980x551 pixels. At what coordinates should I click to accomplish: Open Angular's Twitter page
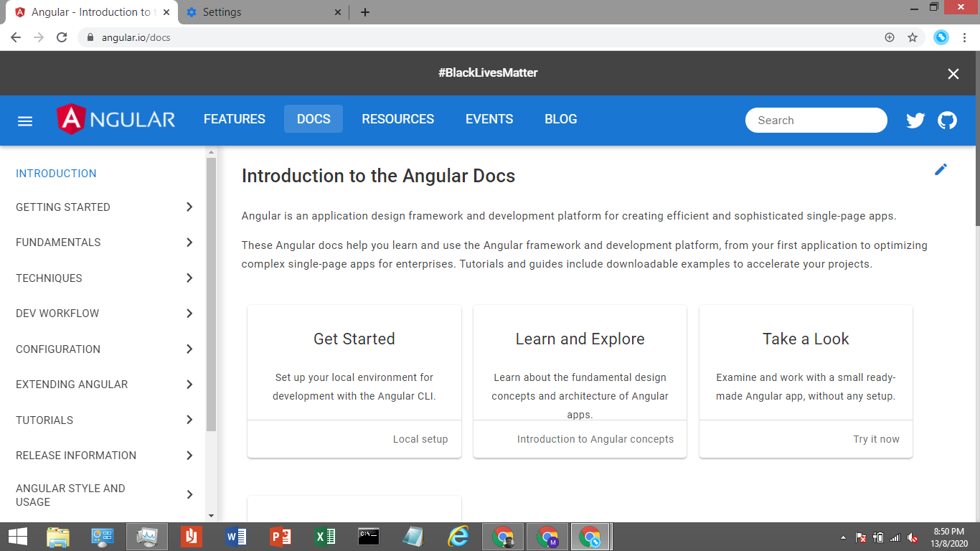click(x=915, y=120)
